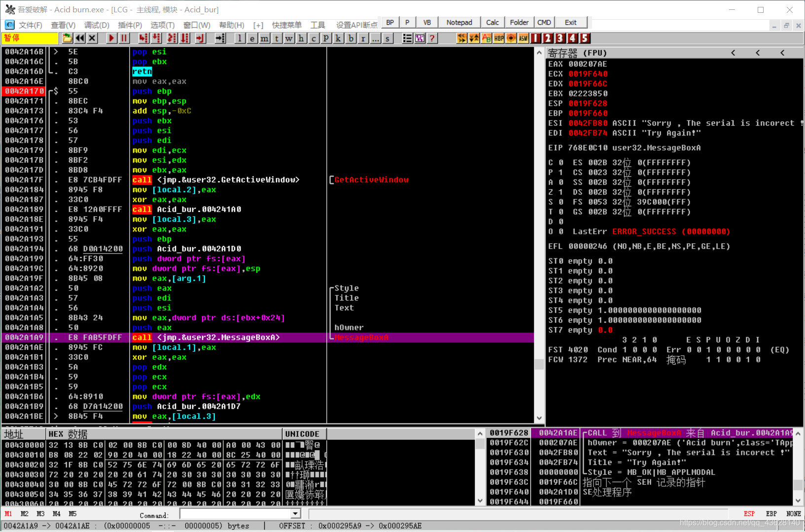Open the 调试(D) menu
This screenshot has height=532, width=805.
tap(97, 25)
